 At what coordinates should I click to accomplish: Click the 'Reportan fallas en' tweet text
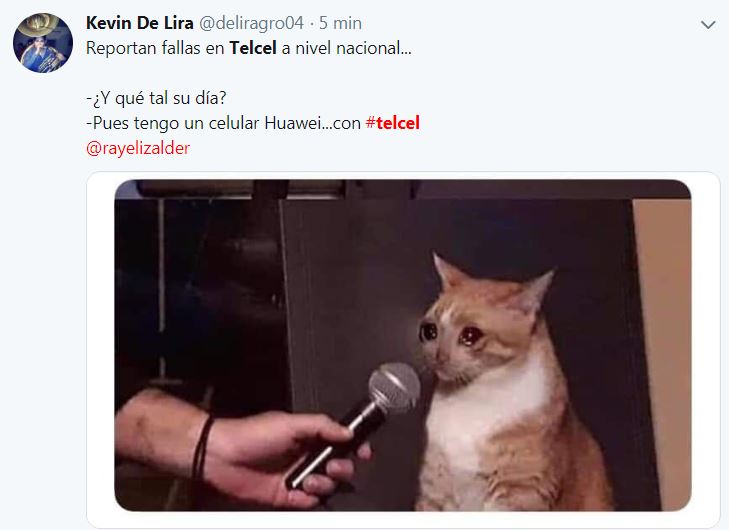[x=155, y=48]
